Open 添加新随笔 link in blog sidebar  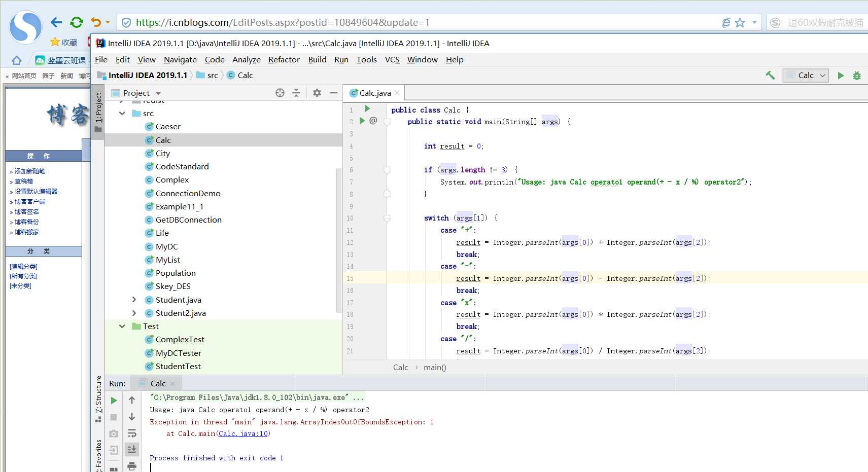(x=29, y=171)
